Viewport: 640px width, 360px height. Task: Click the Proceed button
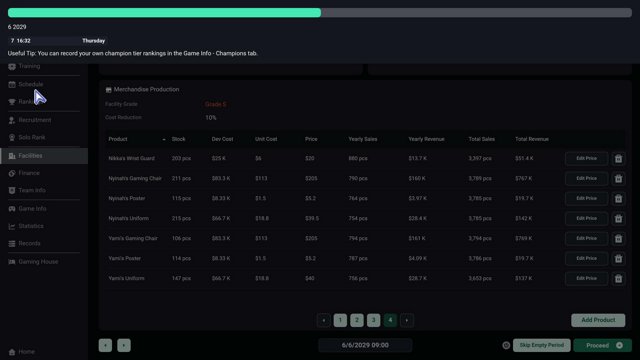(602, 345)
